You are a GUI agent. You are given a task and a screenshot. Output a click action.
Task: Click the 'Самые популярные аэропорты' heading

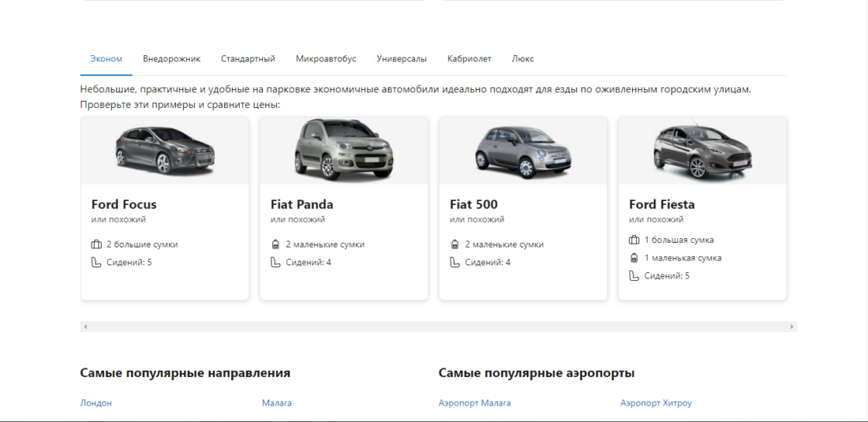click(x=537, y=373)
